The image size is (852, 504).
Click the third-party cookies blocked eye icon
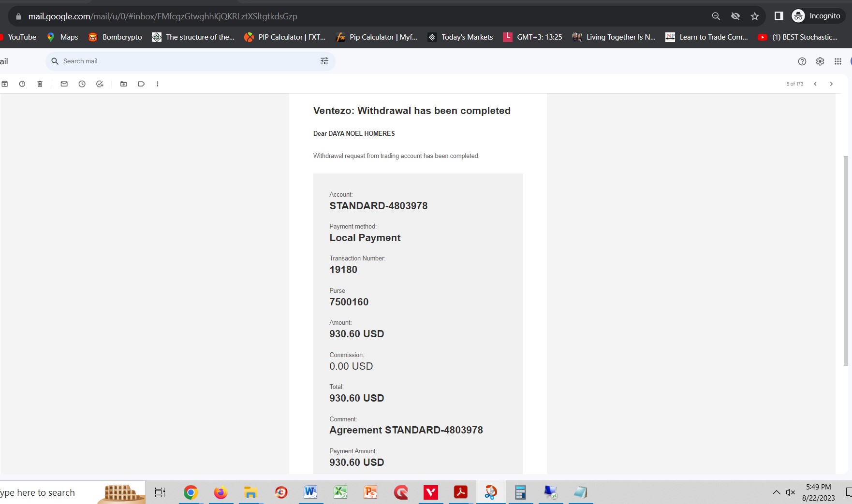click(x=735, y=16)
